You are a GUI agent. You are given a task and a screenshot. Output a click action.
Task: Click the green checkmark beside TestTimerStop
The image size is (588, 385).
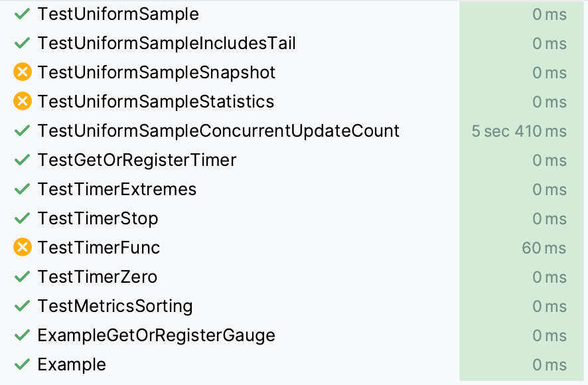click(22, 218)
